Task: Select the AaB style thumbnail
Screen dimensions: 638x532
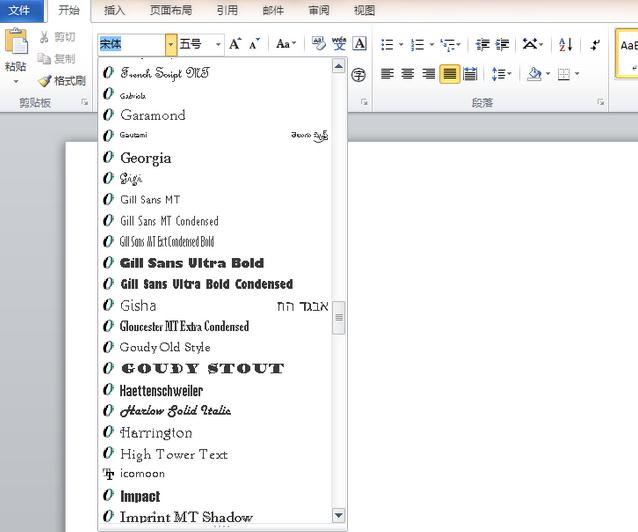Action: 627,53
